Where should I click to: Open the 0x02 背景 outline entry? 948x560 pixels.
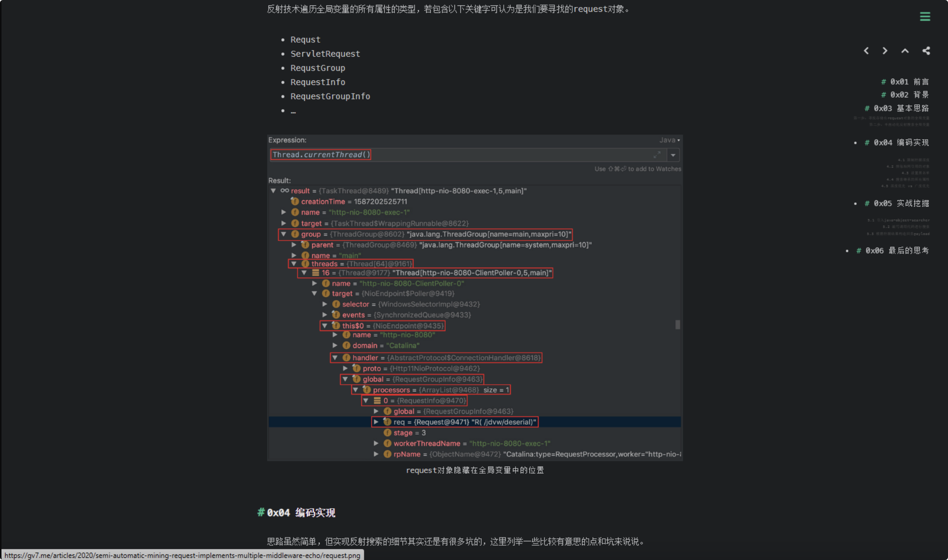coord(905,94)
